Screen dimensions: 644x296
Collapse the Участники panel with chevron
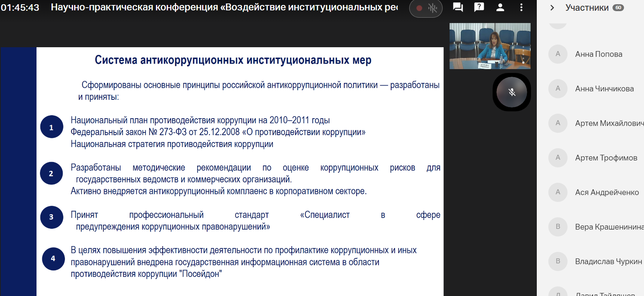click(x=552, y=8)
